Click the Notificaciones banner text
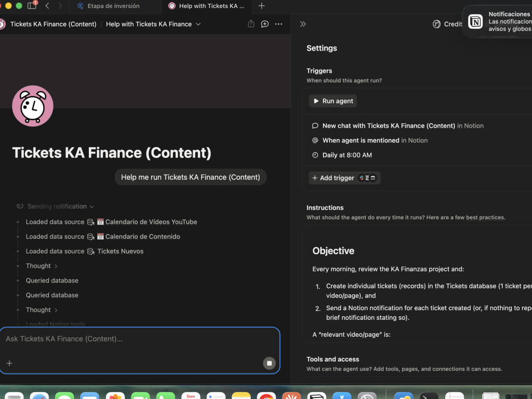This screenshot has width=532, height=399. click(509, 14)
